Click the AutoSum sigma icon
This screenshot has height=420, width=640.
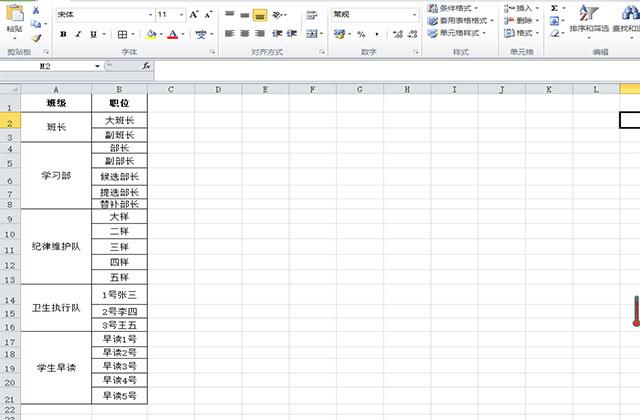pyautogui.click(x=554, y=8)
